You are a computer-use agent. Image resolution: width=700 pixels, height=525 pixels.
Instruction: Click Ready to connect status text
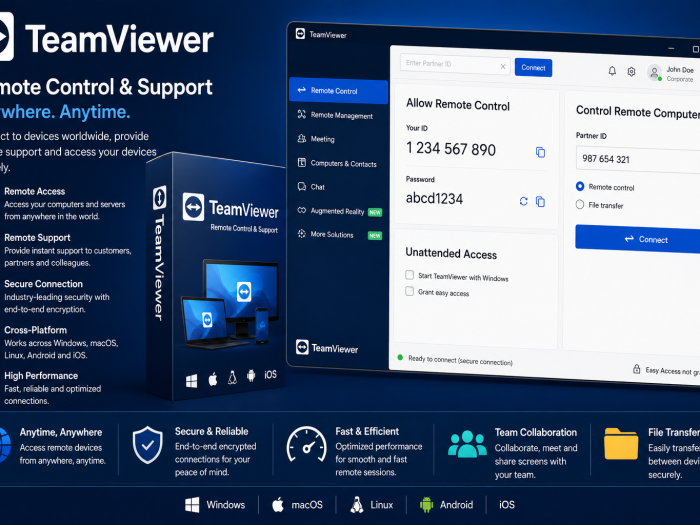point(460,360)
